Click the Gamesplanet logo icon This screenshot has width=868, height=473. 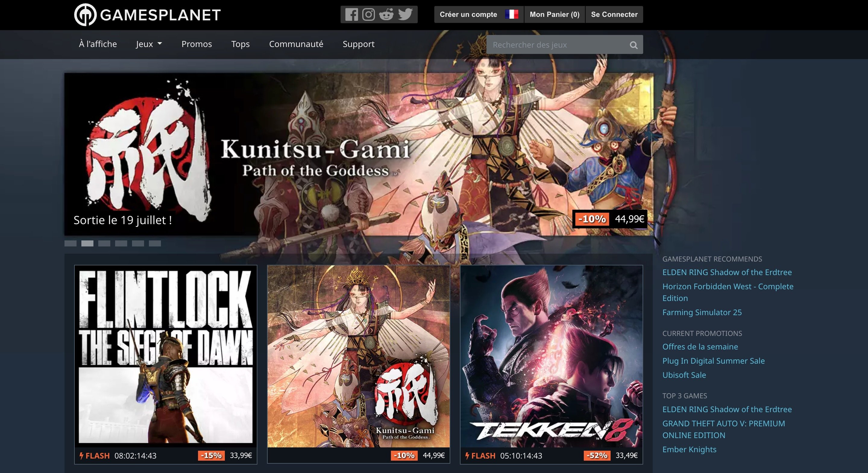[85, 15]
